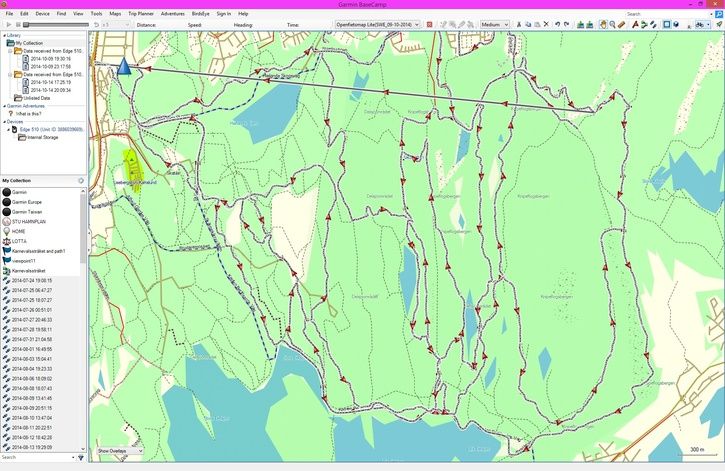Select list 2014-10-09 19:30:16
This screenshot has height=471, width=725.
pyautogui.click(x=50, y=59)
